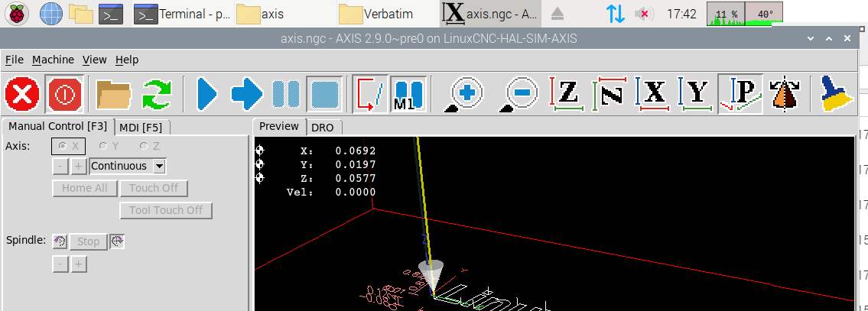868x311 pixels.
Task: Toggle the machine power button
Action: click(x=65, y=93)
